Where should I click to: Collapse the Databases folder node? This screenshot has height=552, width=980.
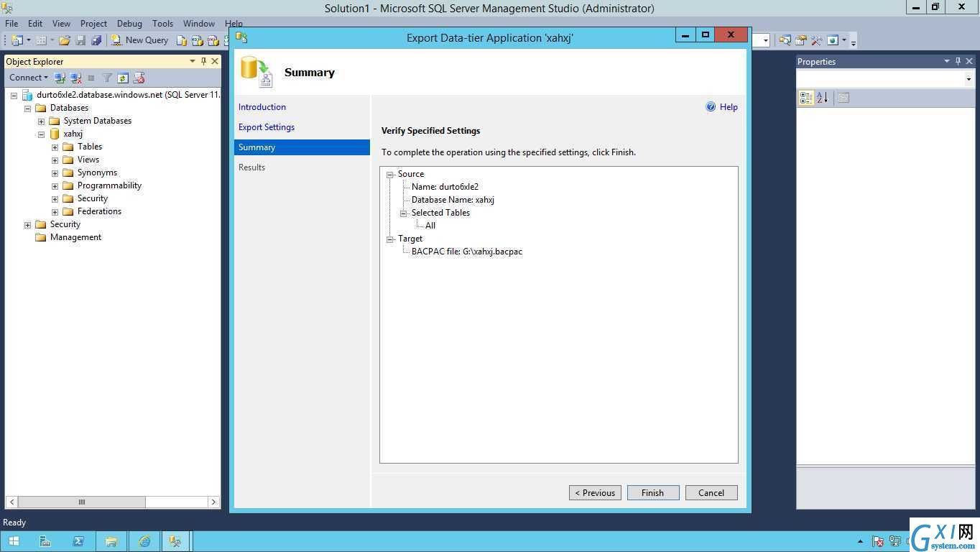click(27, 108)
